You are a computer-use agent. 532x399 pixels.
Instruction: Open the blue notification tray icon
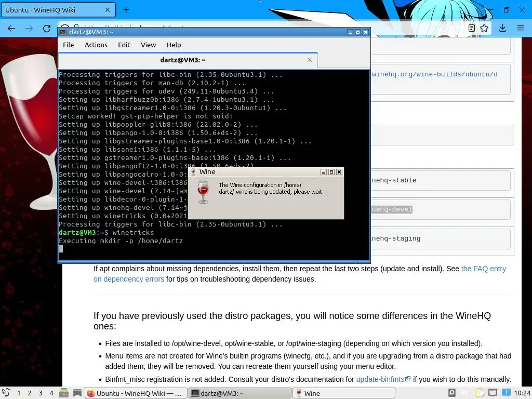point(506,393)
